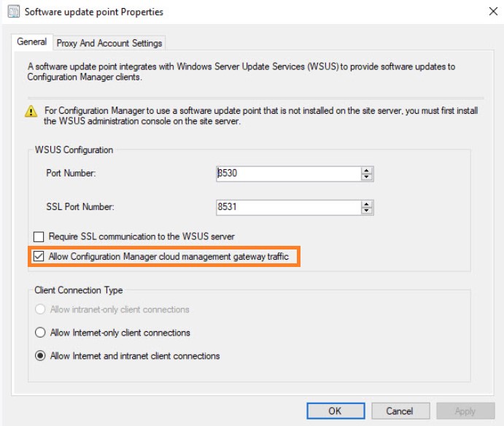Click the "SSL Port Number:" label
This screenshot has height=426, width=504.
tap(80, 206)
